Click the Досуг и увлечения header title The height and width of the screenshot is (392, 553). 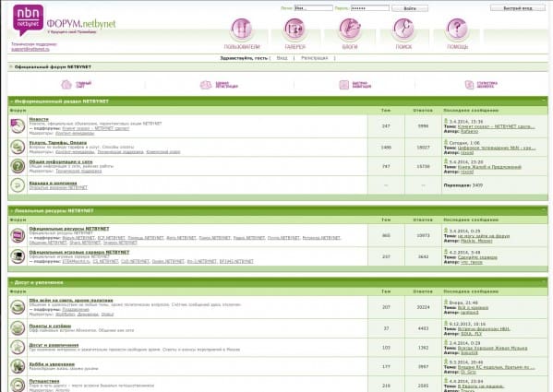point(39,282)
